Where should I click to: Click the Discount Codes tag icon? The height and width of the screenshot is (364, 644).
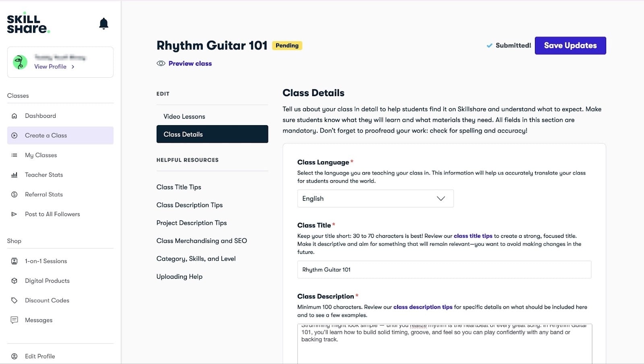pyautogui.click(x=14, y=300)
